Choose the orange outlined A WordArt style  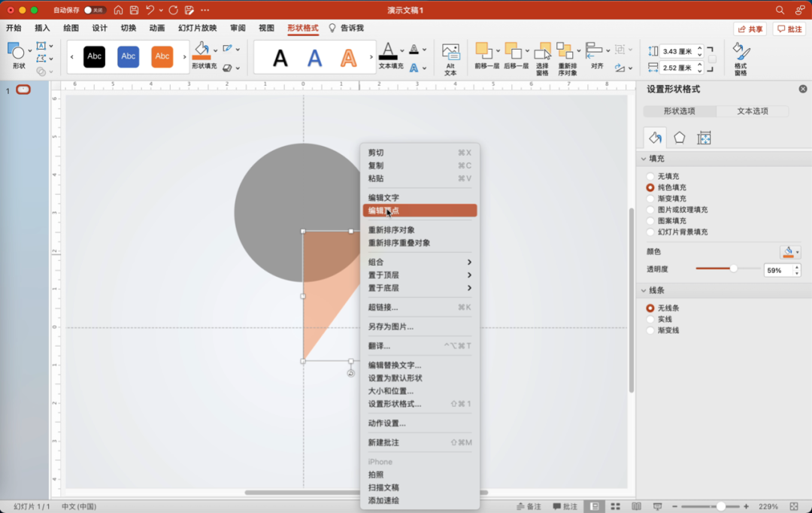[348, 57]
